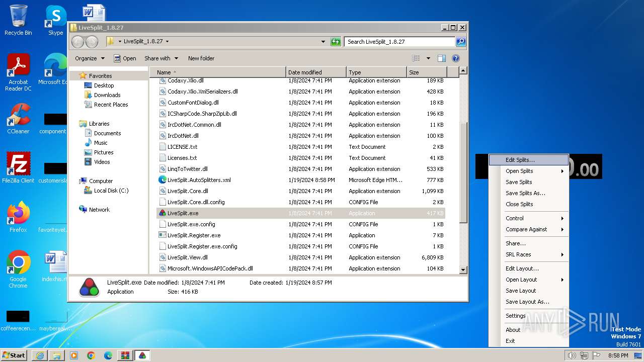Click the change view icon
The width and height of the screenshot is (644, 362).
tap(416, 58)
